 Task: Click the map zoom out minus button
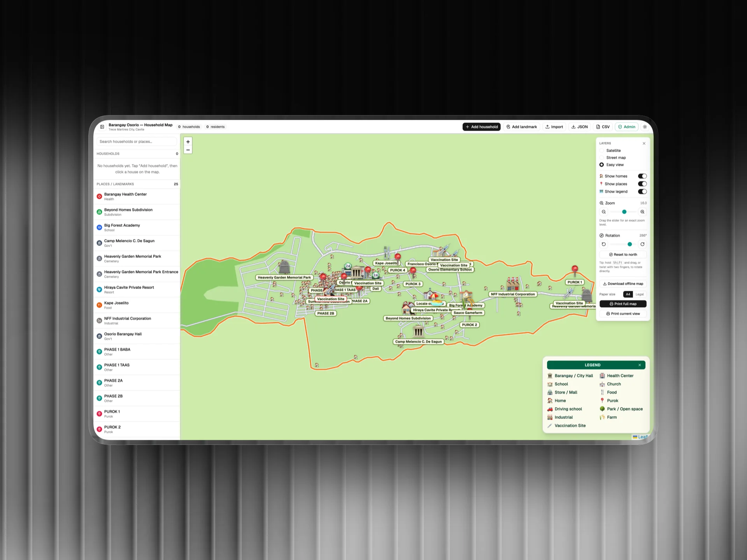pyautogui.click(x=188, y=150)
